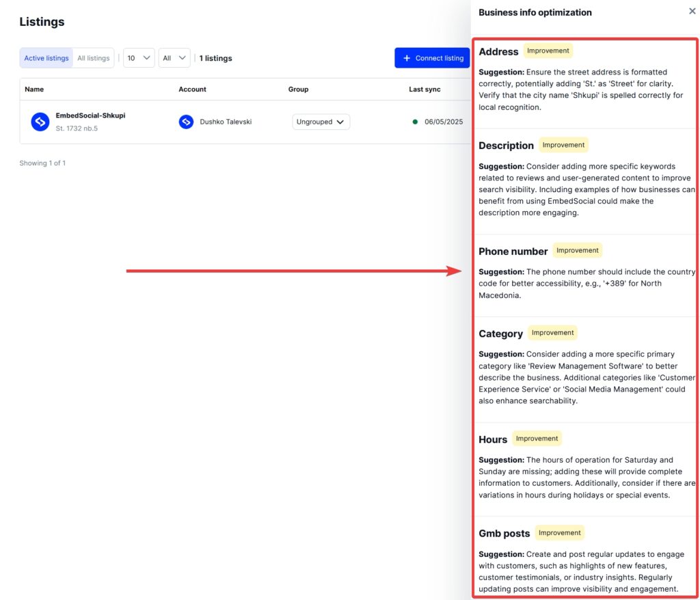This screenshot has height=600, width=700.
Task: Click the Gmb posts section heading
Action: 504,534
